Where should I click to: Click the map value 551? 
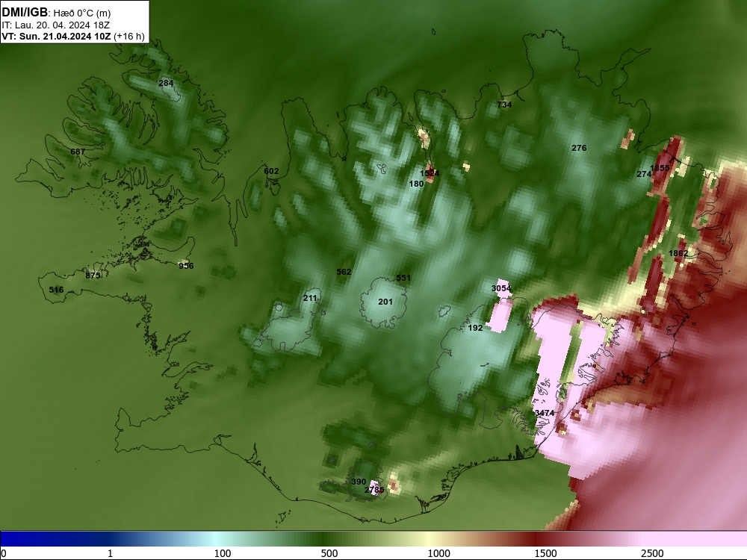(x=403, y=278)
